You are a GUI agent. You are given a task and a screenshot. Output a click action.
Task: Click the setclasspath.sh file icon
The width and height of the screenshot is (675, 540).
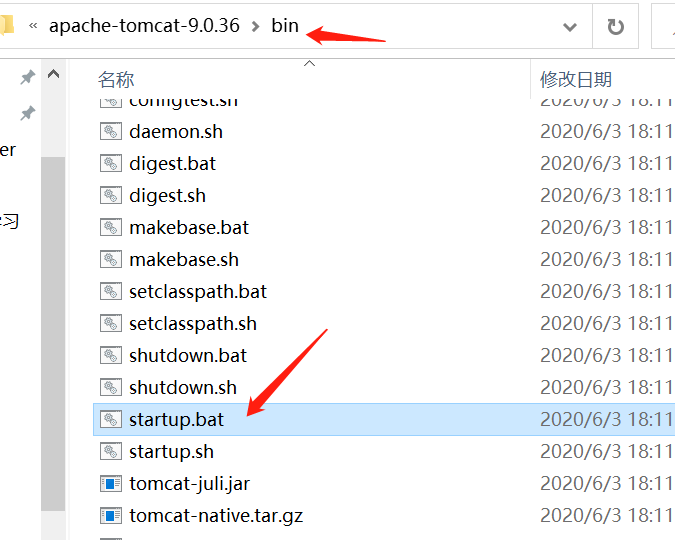tap(111, 323)
